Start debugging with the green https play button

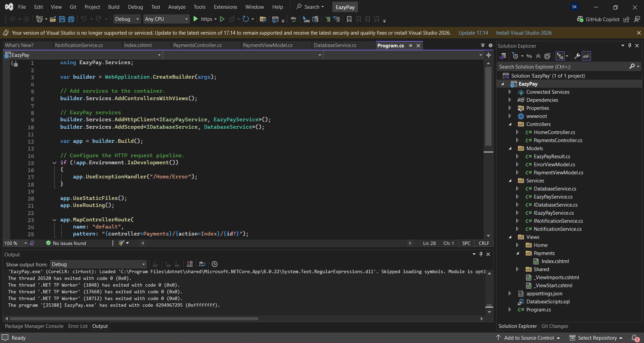point(196,19)
